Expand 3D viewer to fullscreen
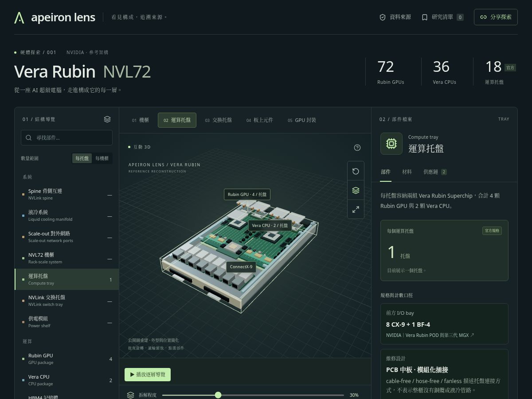This screenshot has width=532, height=399. click(356, 209)
